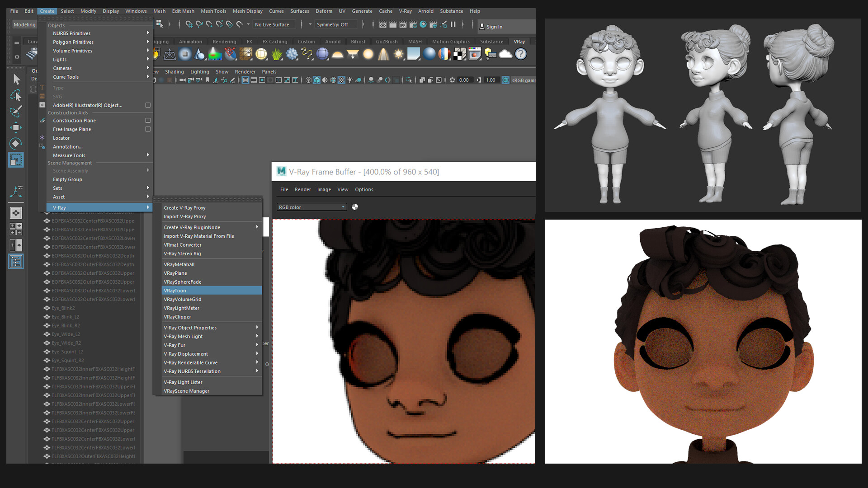Expand Create V-Ray PluginNode submenu
The width and height of the screenshot is (868, 488).
212,227
